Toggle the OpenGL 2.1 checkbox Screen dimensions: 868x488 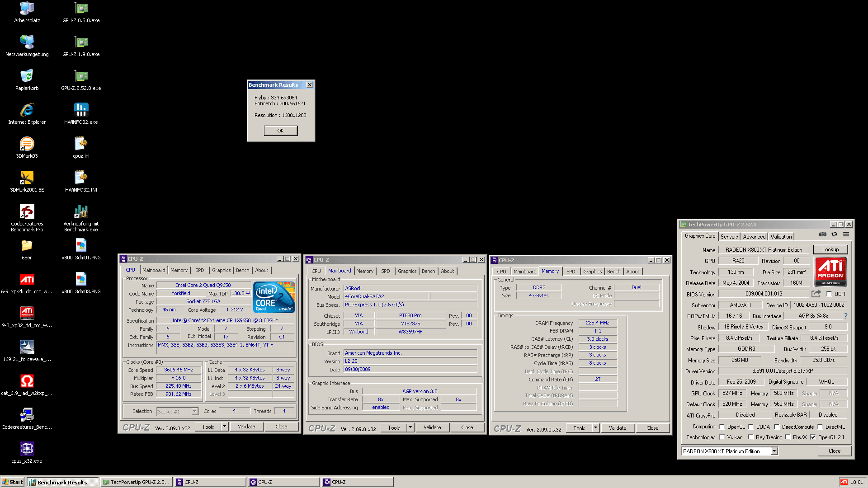coord(813,437)
